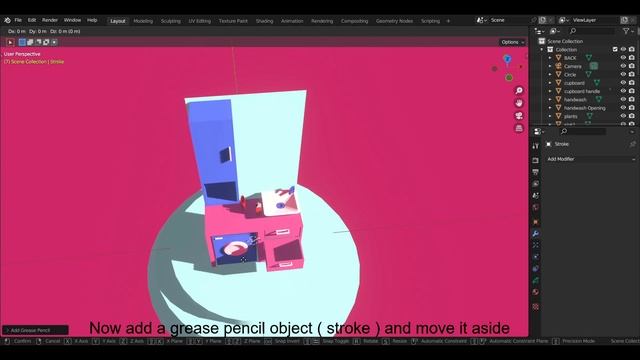Switch to the Layout workspace tab
The height and width of the screenshot is (360, 640).
118,21
